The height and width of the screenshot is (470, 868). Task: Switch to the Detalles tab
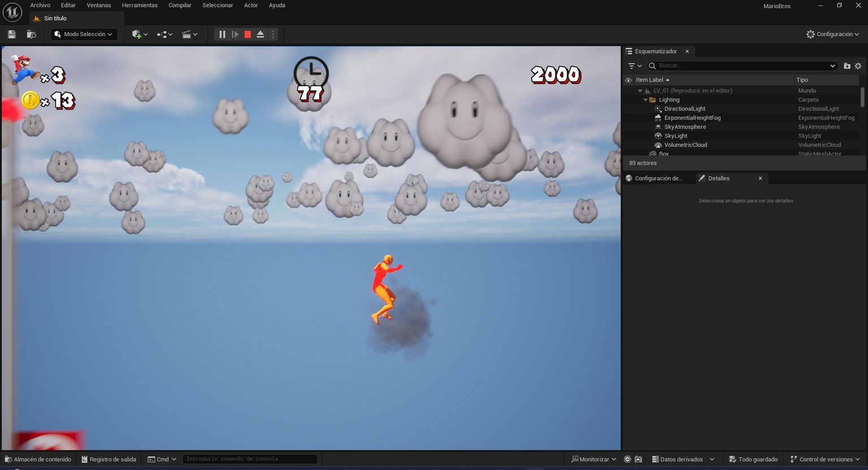pos(718,179)
